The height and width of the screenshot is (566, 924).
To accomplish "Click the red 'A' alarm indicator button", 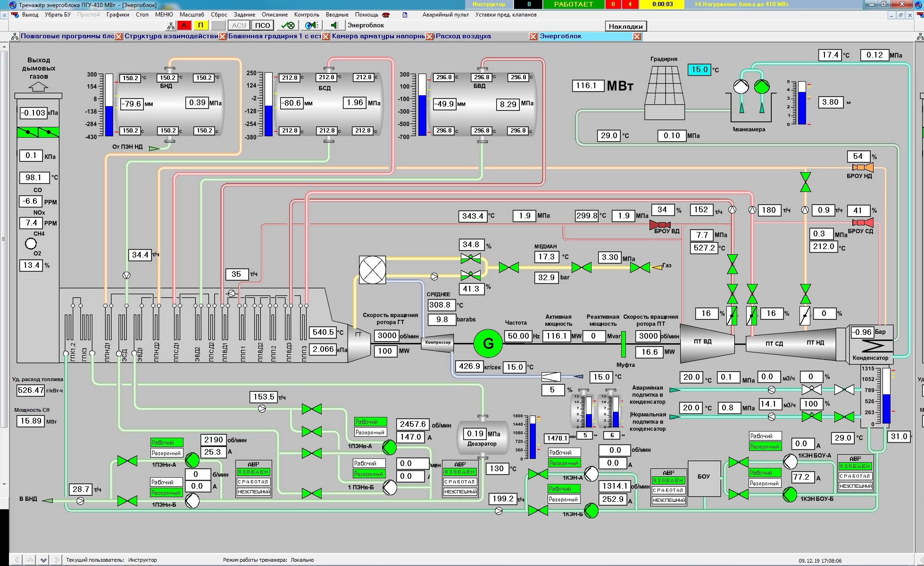I will (x=184, y=25).
